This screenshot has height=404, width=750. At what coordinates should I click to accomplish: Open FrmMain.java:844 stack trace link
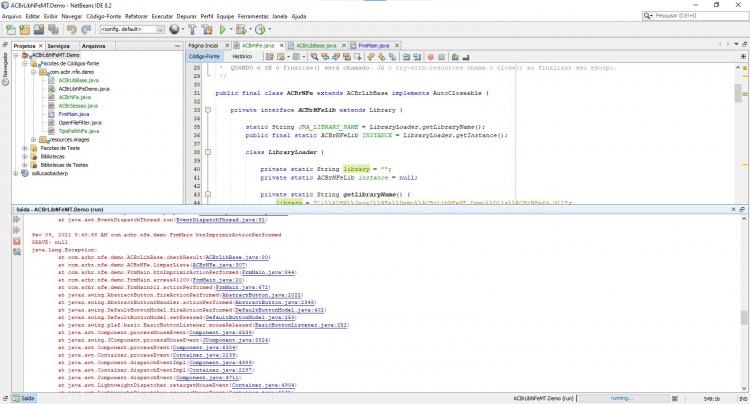269,272
